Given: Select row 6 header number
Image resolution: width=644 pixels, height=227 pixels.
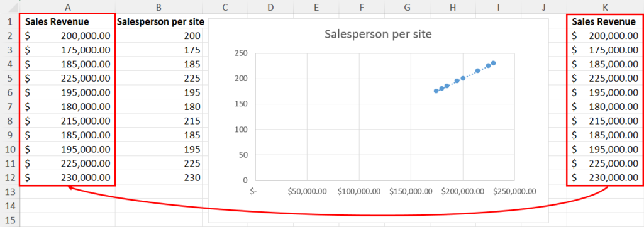Looking at the screenshot, I should click(10, 93).
